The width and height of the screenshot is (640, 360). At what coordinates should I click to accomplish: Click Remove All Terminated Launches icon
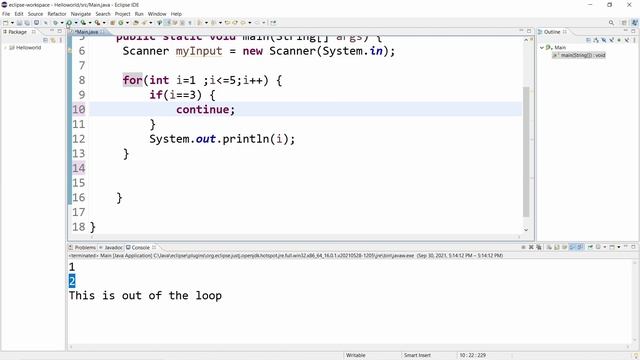point(539,247)
